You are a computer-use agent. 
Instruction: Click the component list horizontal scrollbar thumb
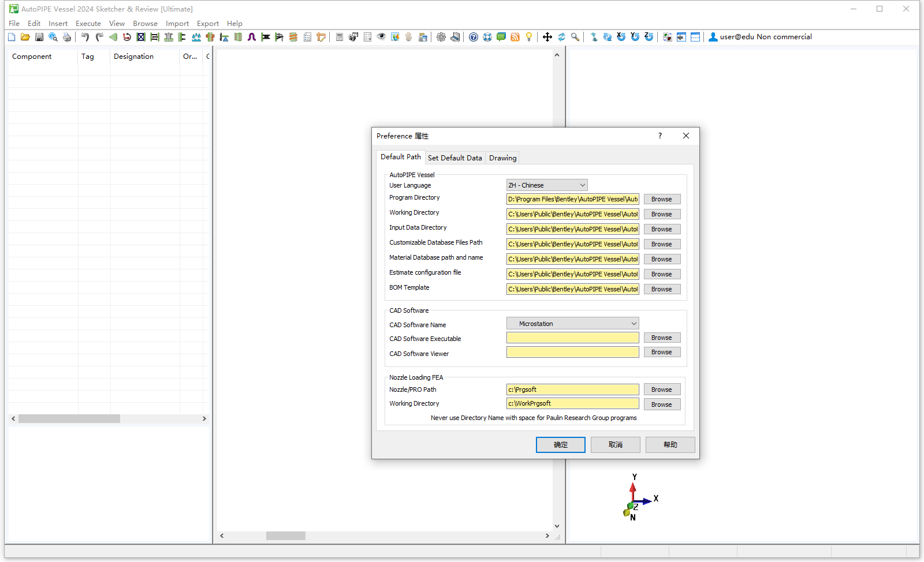[69, 419]
